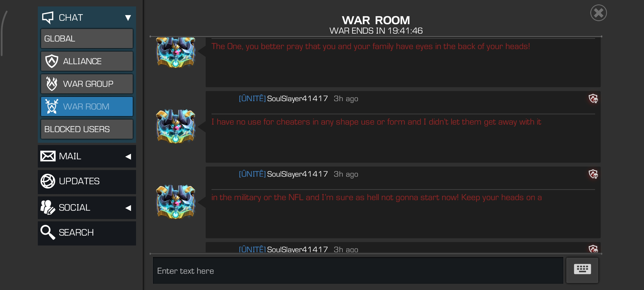
Task: Switch to the Alliance chat channel
Action: pos(87,61)
